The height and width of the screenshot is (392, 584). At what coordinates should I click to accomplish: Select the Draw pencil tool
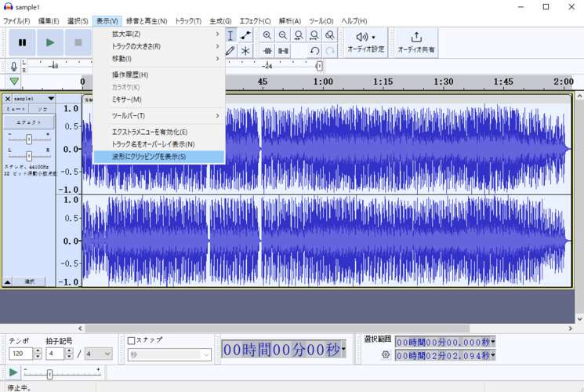pyautogui.click(x=230, y=51)
